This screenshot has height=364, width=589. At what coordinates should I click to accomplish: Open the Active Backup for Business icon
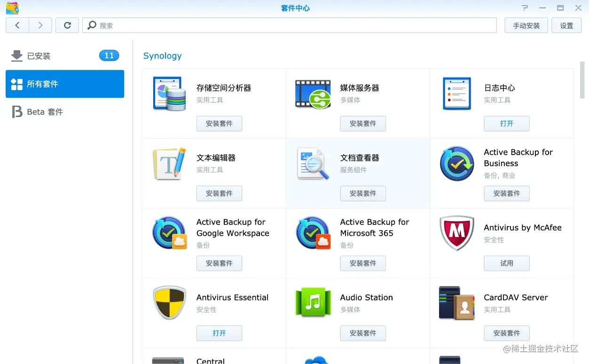(x=457, y=164)
